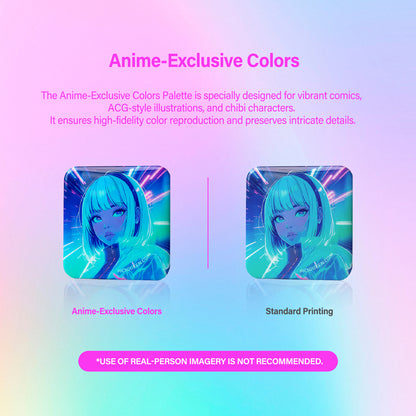Screen dimensions: 416x416
Task: Click the headband on the left badge girl
Action: [132, 190]
